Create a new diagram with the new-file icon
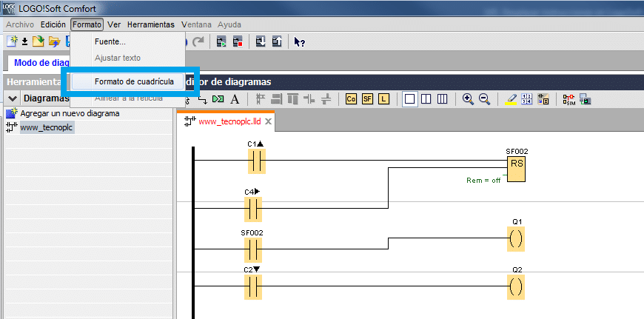This screenshot has width=644, height=319. click(13, 41)
